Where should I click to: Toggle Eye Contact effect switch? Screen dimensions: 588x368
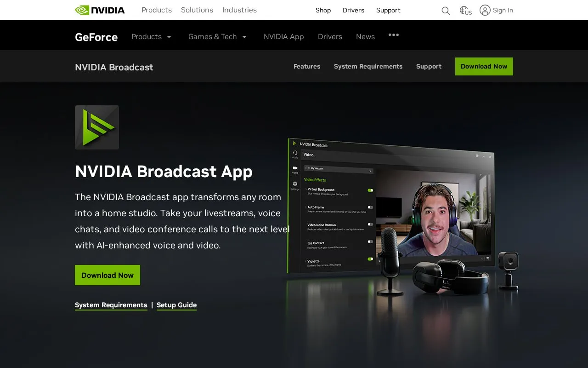tap(370, 241)
